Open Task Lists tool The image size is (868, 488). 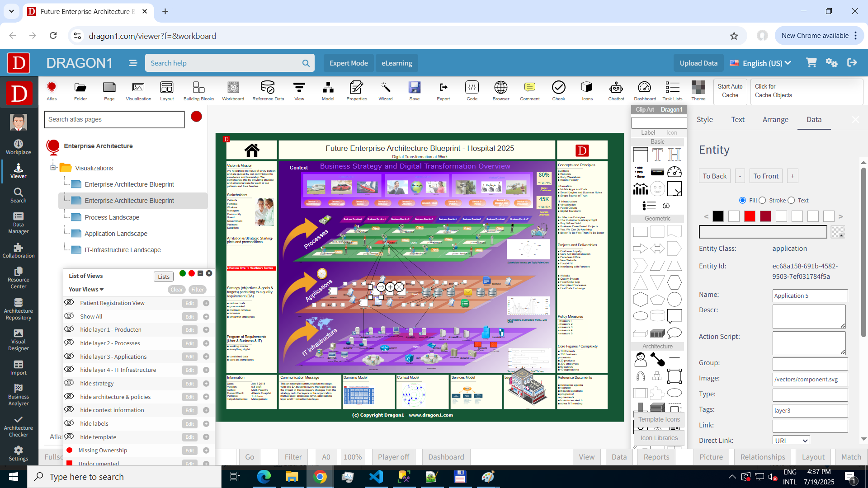click(x=672, y=91)
